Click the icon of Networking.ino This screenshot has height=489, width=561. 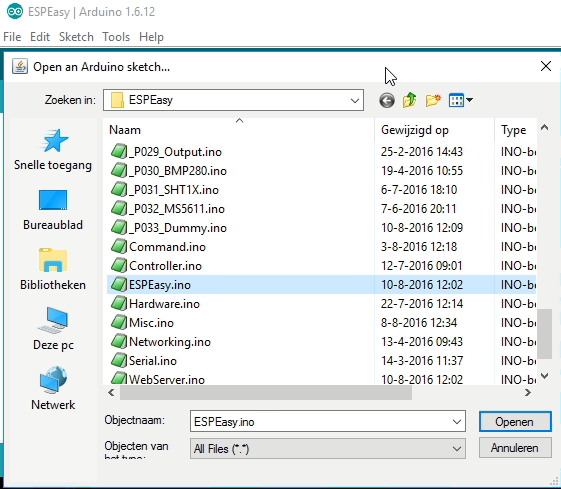tap(119, 342)
